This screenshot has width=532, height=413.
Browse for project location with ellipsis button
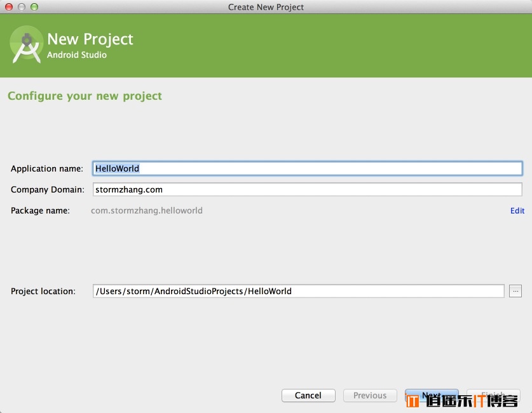point(515,291)
